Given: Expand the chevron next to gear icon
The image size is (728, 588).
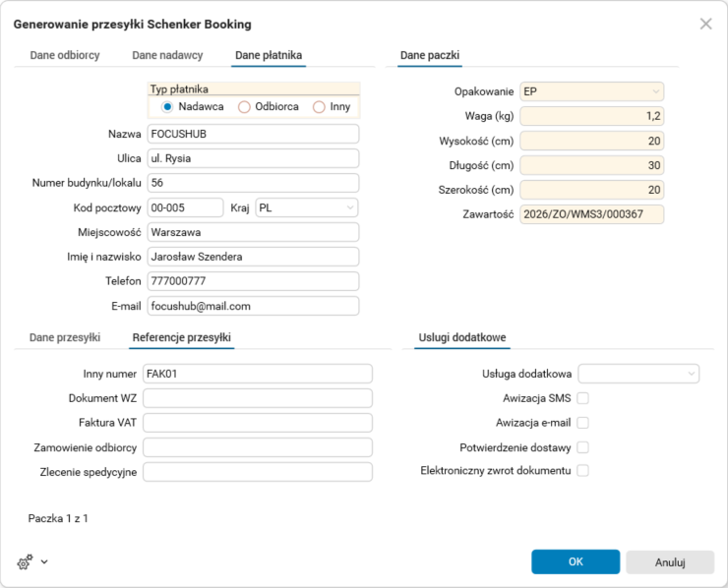Looking at the screenshot, I should tap(44, 562).
